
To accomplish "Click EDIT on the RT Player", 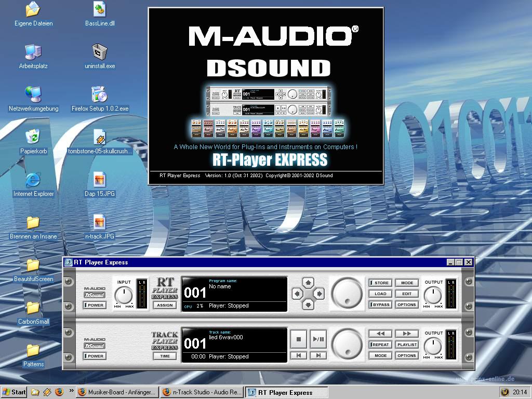I will coord(407,294).
